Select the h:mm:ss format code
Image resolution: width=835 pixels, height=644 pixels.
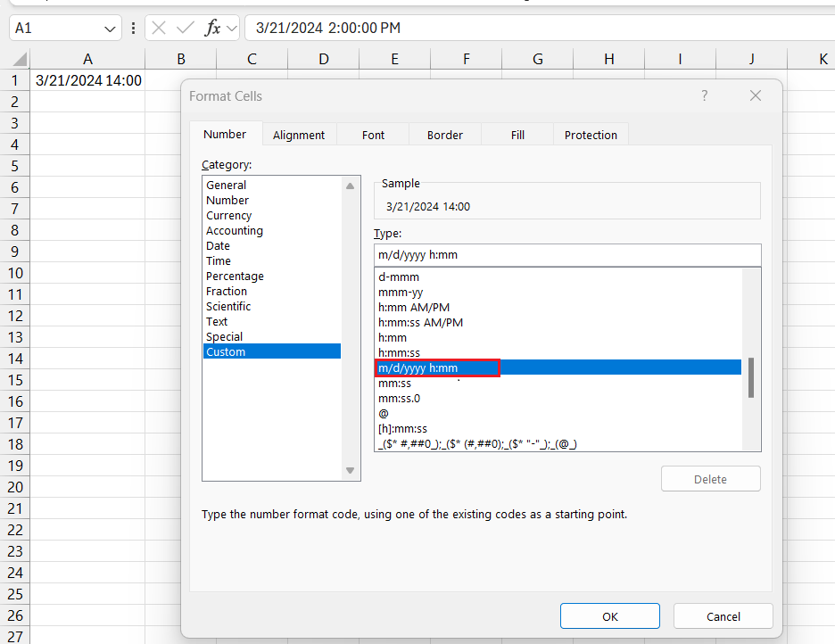[x=558, y=353]
